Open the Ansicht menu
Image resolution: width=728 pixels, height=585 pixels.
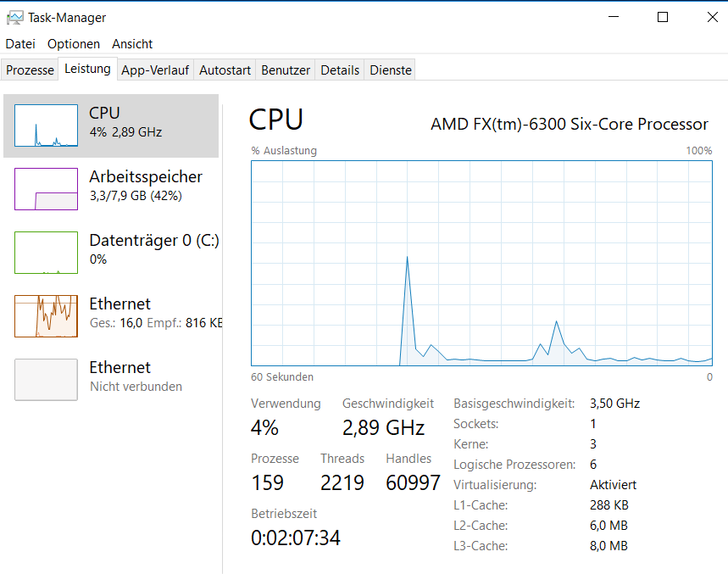click(x=132, y=44)
